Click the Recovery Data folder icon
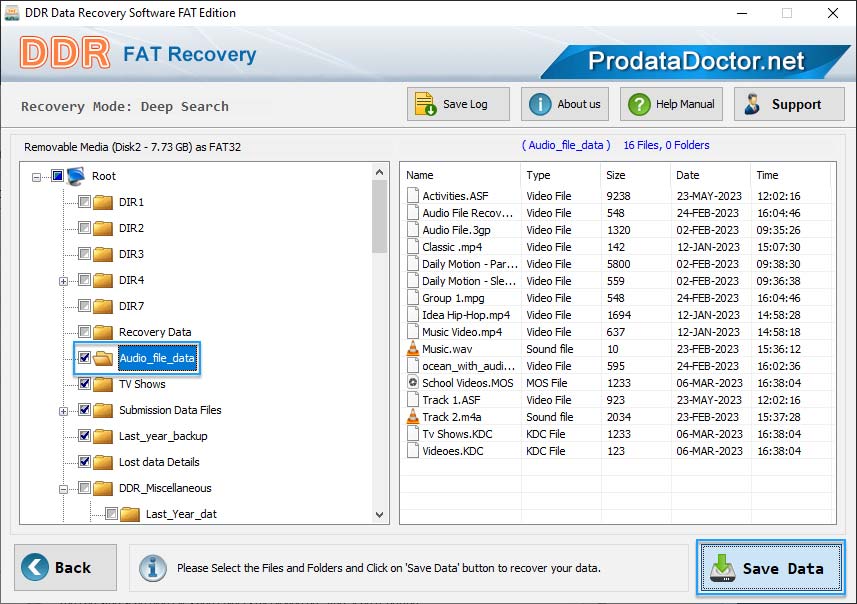This screenshot has height=604, width=857. (x=103, y=332)
